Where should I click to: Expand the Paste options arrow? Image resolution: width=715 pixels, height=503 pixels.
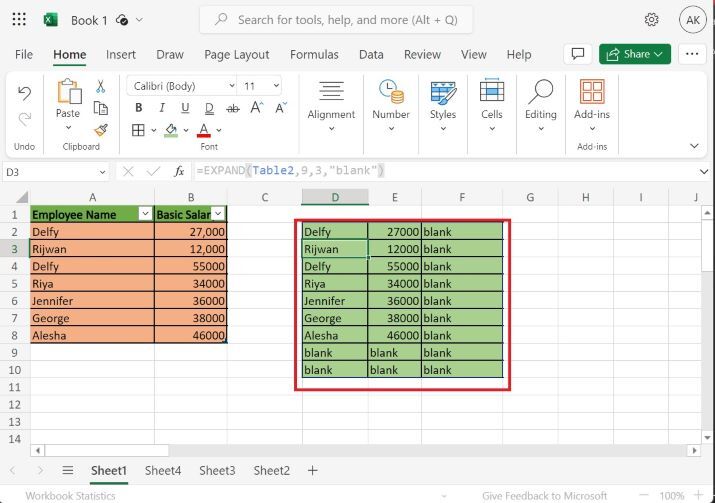[68, 128]
